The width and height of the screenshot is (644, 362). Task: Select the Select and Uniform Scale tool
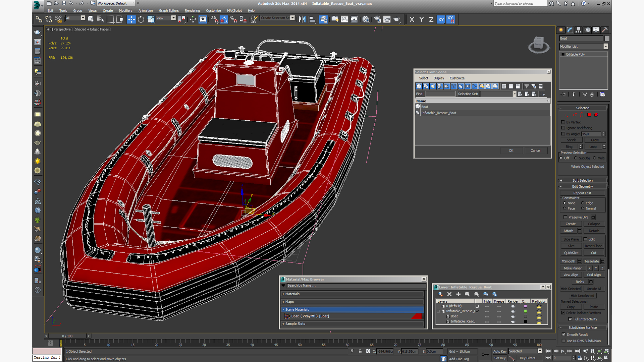pos(151,19)
